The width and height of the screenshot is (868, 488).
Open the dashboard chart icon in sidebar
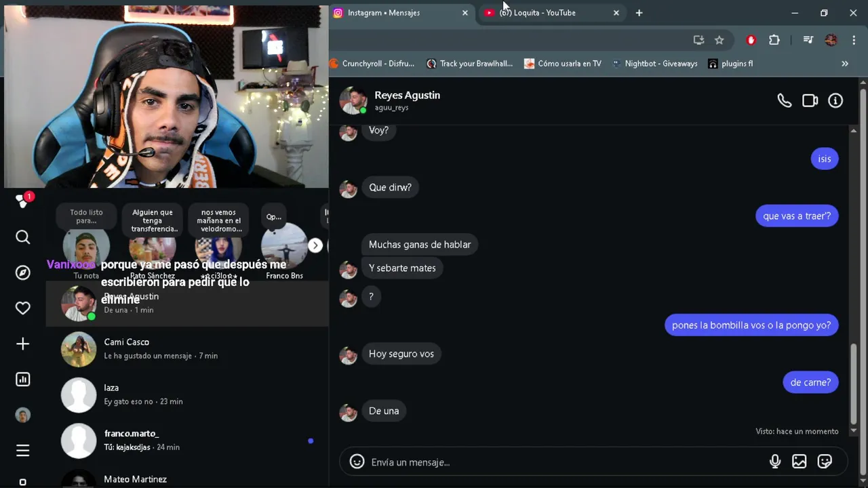tap(23, 380)
